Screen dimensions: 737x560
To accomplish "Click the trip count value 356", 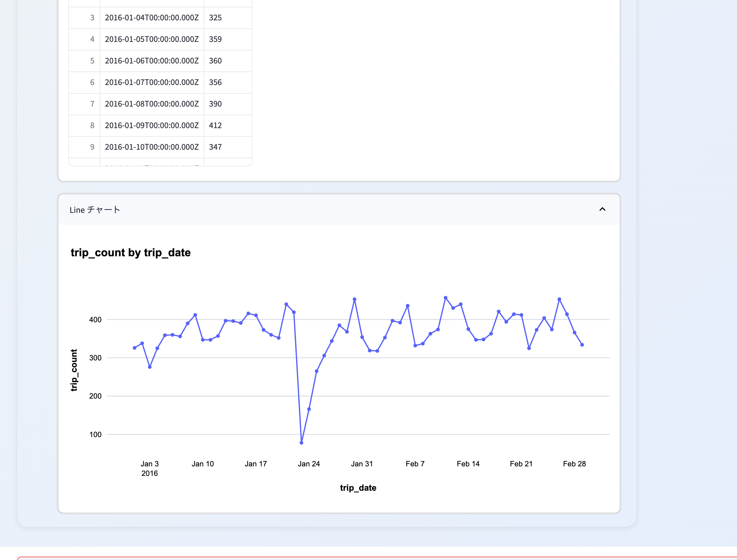I will (215, 82).
